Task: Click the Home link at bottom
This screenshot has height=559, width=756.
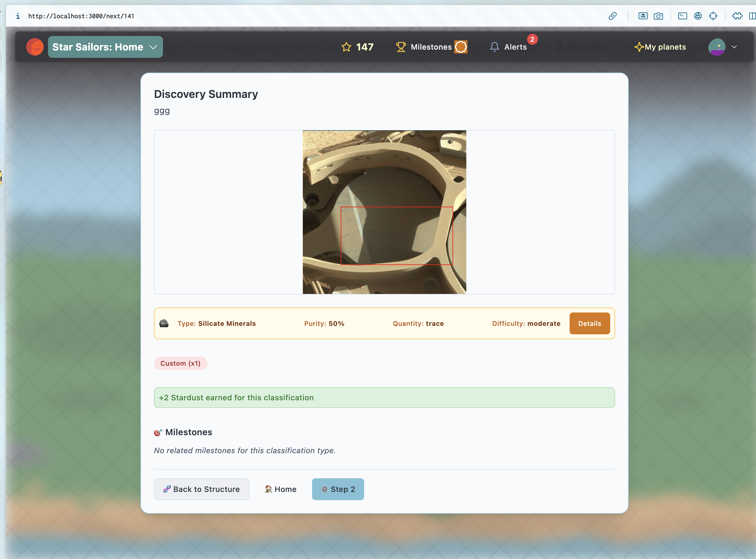Action: click(x=280, y=489)
